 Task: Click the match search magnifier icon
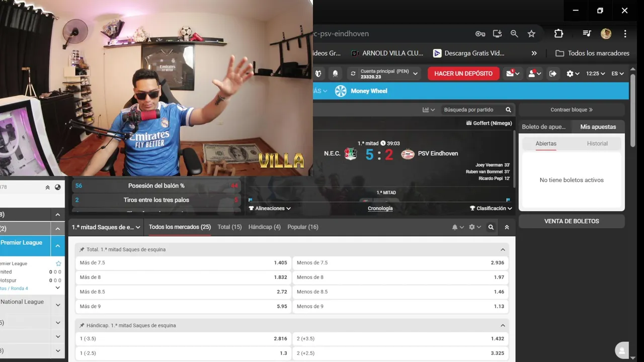point(508,110)
